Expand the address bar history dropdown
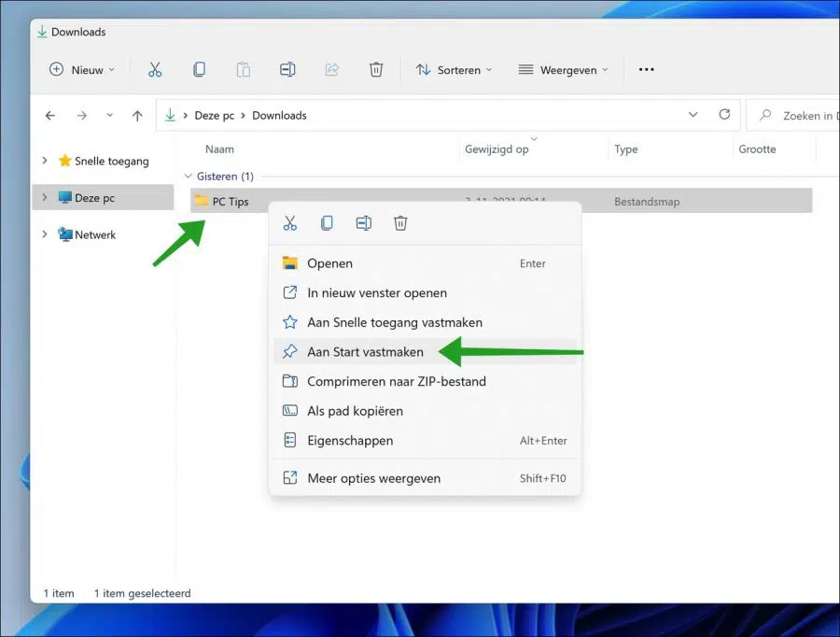Viewport: 840px width, 637px height. pos(693,115)
